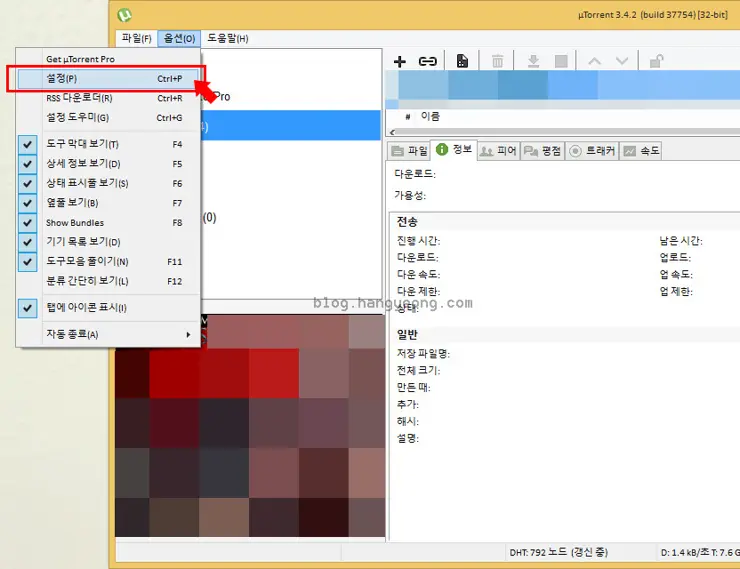Click Move Up Queue arrow icon
Image resolution: width=740 pixels, height=569 pixels.
click(x=595, y=61)
